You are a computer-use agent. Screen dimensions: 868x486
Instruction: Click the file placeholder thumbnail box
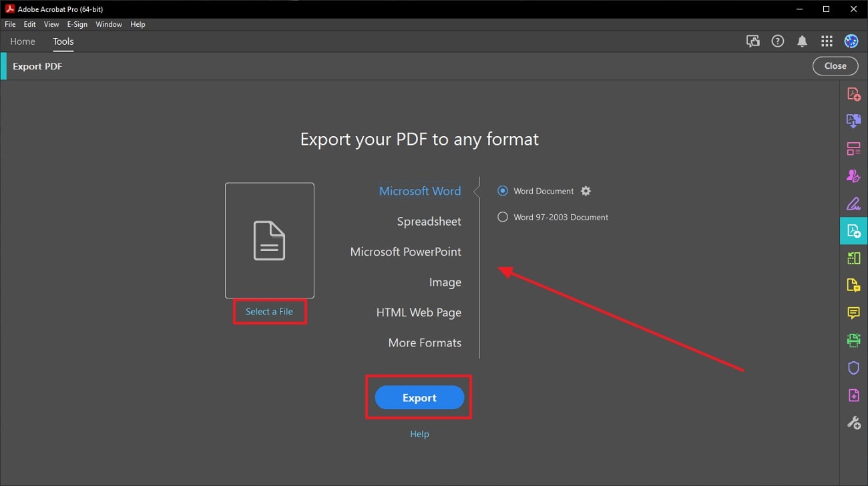click(x=270, y=240)
